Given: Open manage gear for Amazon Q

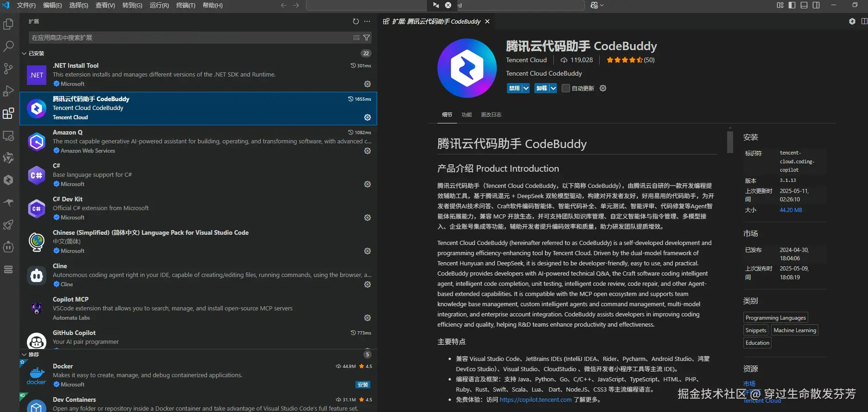Looking at the screenshot, I should [x=367, y=151].
